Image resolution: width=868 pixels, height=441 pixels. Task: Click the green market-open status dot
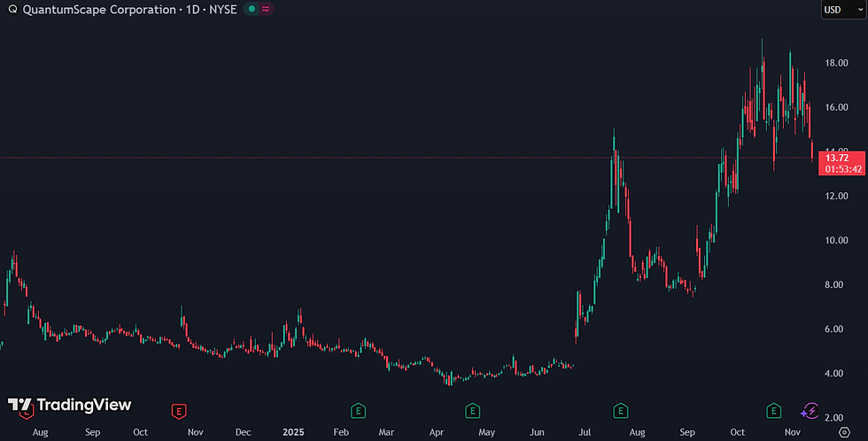pos(252,9)
